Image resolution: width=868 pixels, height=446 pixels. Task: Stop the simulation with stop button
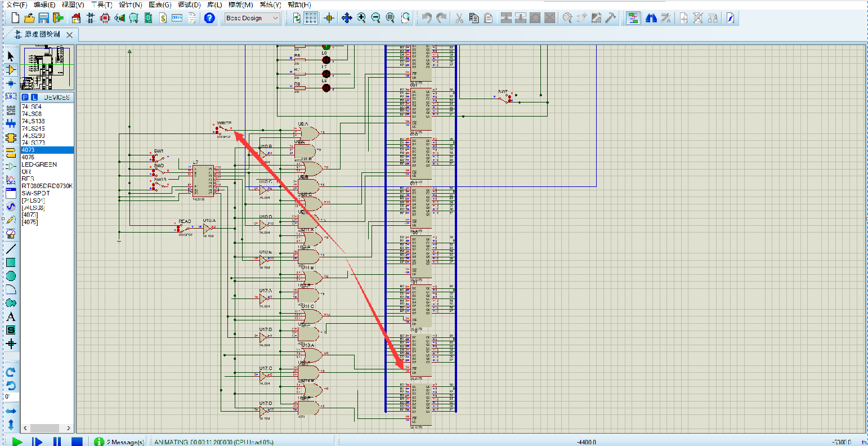point(77,442)
